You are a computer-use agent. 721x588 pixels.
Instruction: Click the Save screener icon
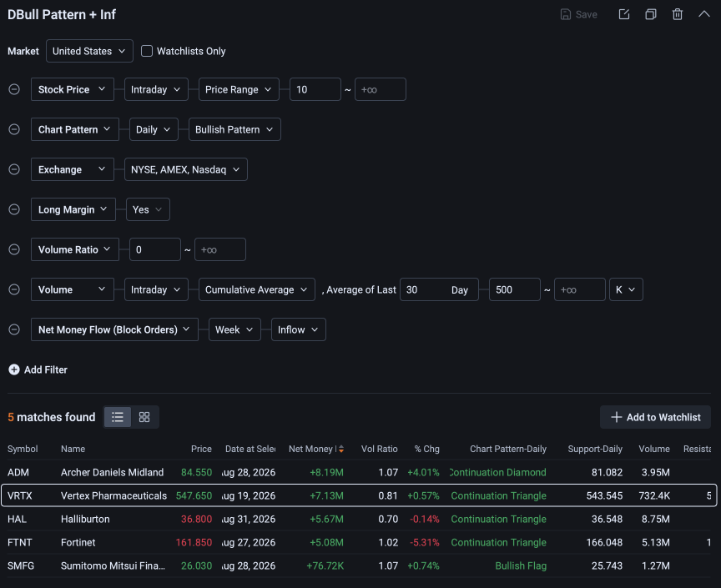566,14
